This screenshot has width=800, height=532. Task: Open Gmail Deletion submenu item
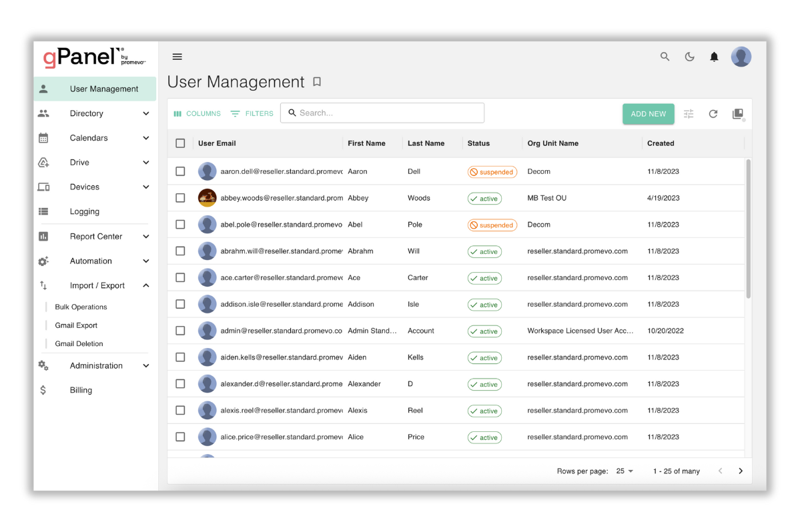point(79,343)
